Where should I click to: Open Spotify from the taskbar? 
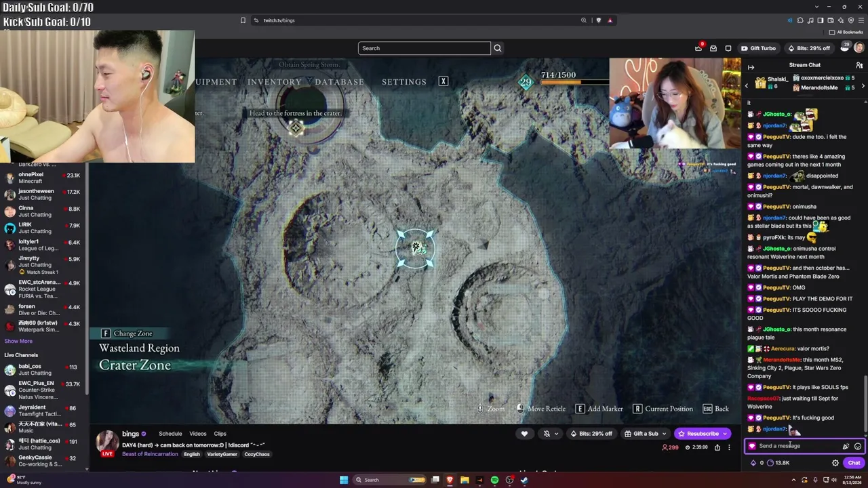pos(494,480)
